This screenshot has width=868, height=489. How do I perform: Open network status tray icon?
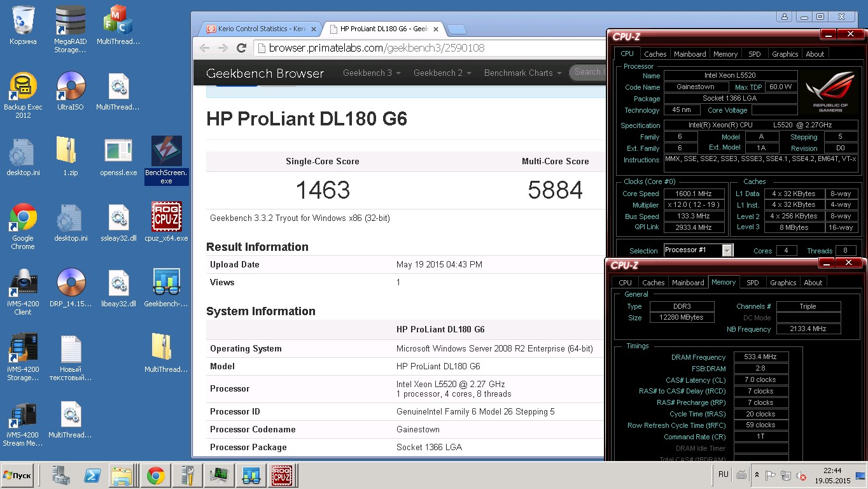[x=786, y=476]
